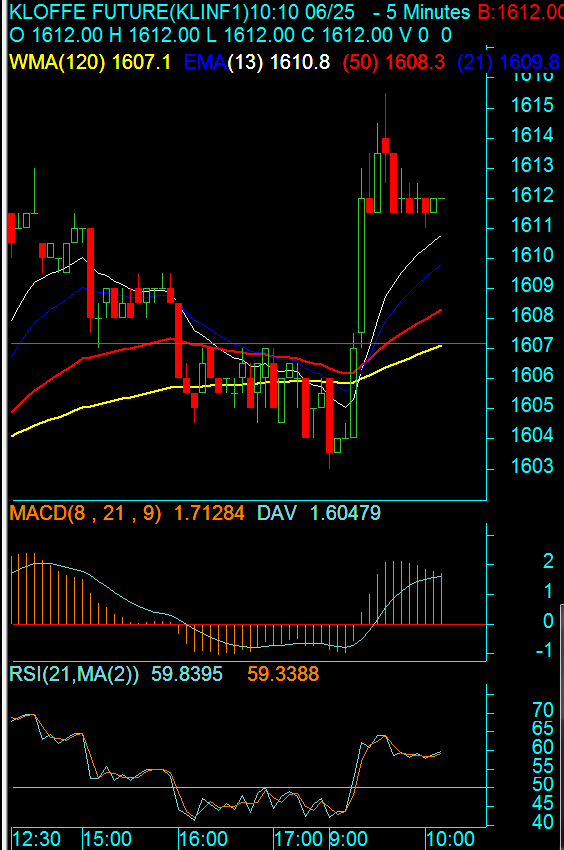564x850 pixels.
Task: Click the EMA(13) value 1610.8
Action: (300, 62)
